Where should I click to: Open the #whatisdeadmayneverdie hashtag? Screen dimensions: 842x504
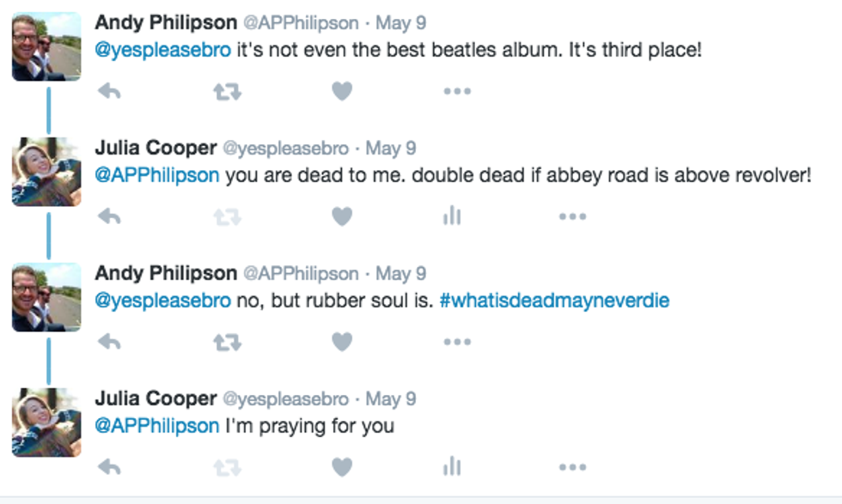(554, 301)
